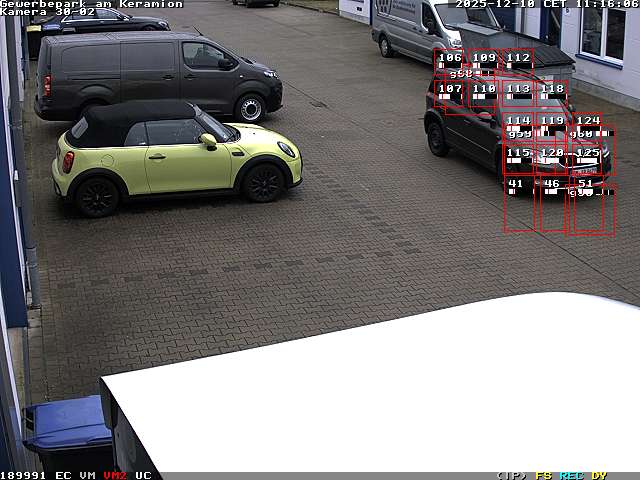
Task: Click the yellow FS status indicator
Action: point(543,475)
